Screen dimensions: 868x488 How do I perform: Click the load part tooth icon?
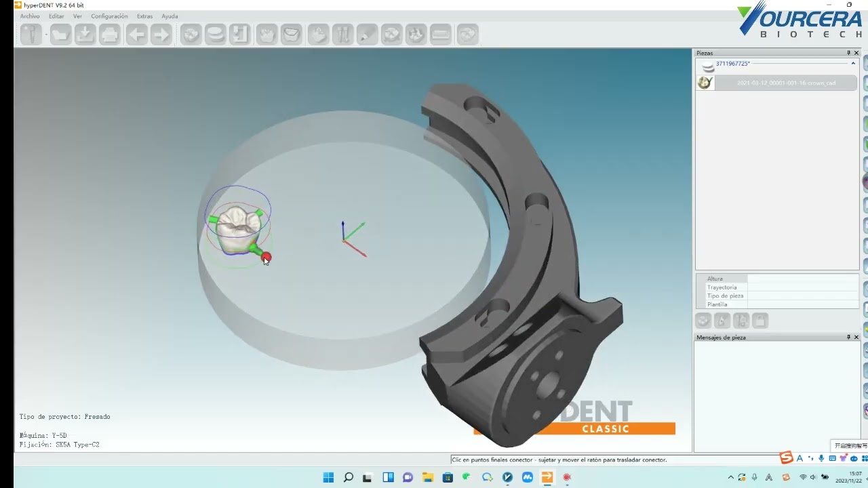pos(191,34)
